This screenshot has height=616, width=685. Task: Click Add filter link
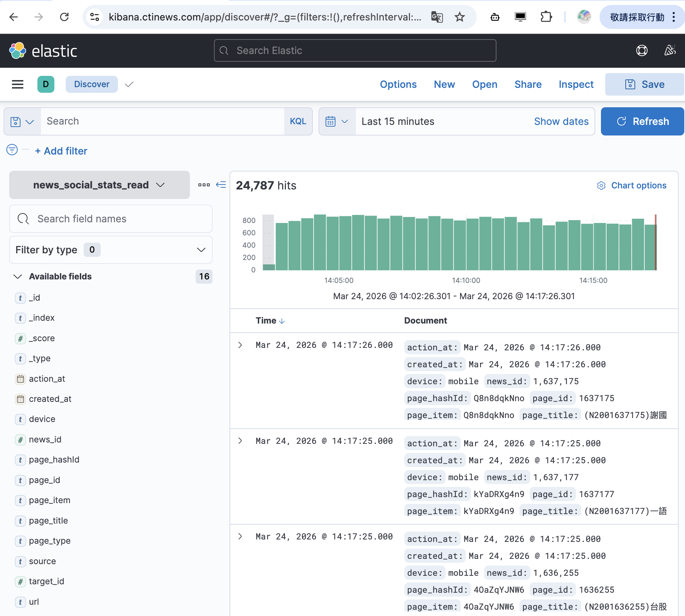61,151
